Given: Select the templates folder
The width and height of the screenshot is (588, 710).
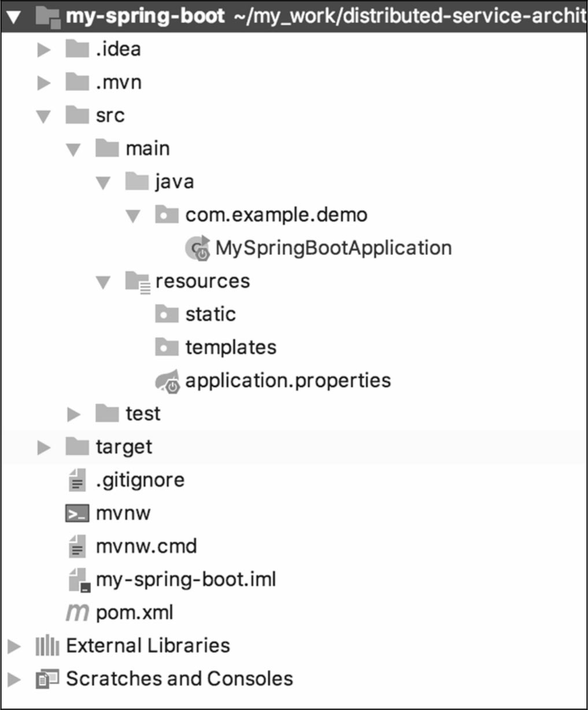Looking at the screenshot, I should [230, 347].
